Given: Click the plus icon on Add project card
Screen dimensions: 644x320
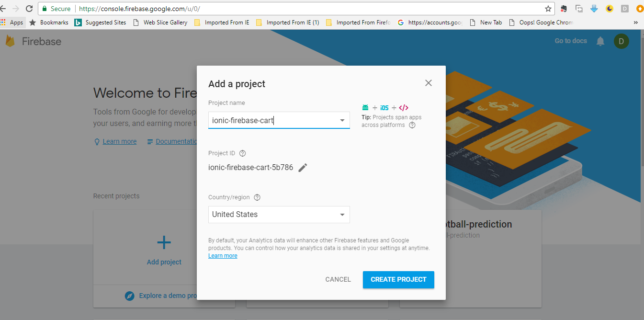Looking at the screenshot, I should [164, 243].
